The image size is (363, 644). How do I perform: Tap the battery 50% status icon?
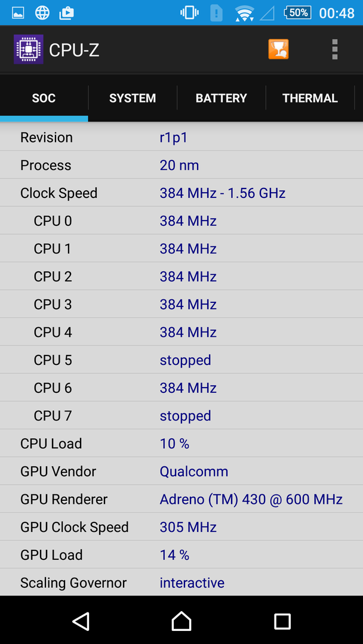point(297,13)
